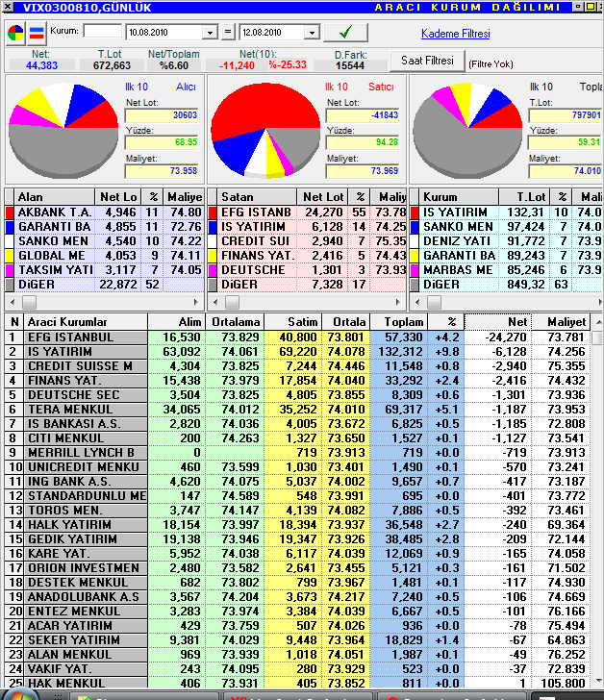
Task: Sort by the Maliyet column header in main table
Action: click(561, 322)
